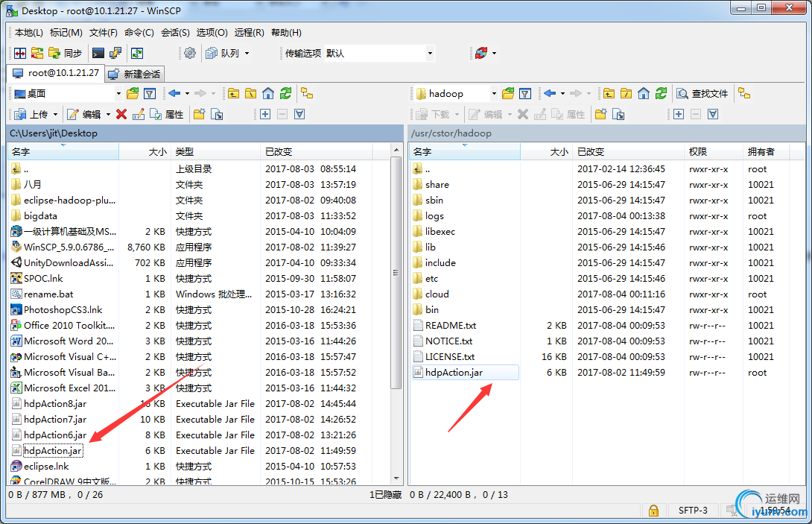Open the 会话(S) menu
This screenshot has height=524, width=812.
click(x=175, y=32)
